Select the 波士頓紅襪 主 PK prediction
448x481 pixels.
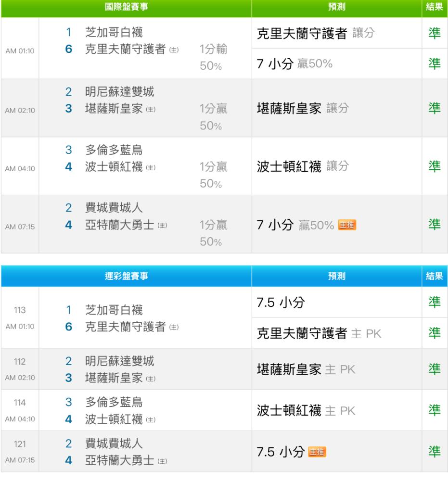coord(306,411)
